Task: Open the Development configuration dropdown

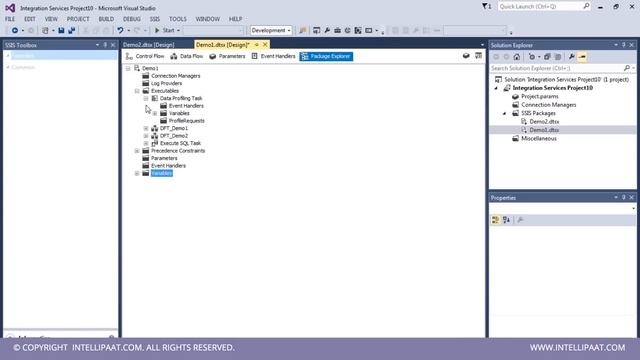Action: (x=271, y=30)
